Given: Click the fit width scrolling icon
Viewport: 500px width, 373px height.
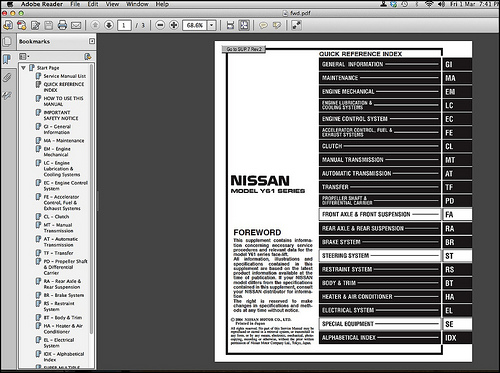Looking at the screenshot, I should [230, 25].
